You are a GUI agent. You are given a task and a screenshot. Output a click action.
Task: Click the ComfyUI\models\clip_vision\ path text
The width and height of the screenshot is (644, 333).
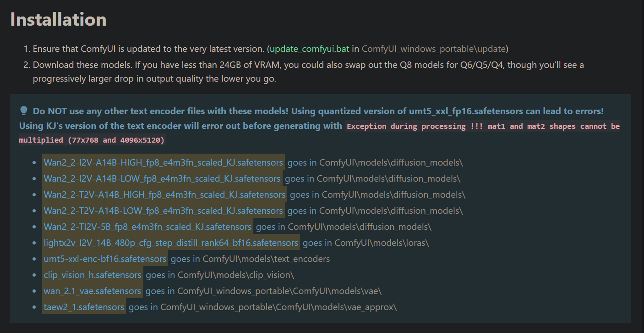tap(235, 275)
